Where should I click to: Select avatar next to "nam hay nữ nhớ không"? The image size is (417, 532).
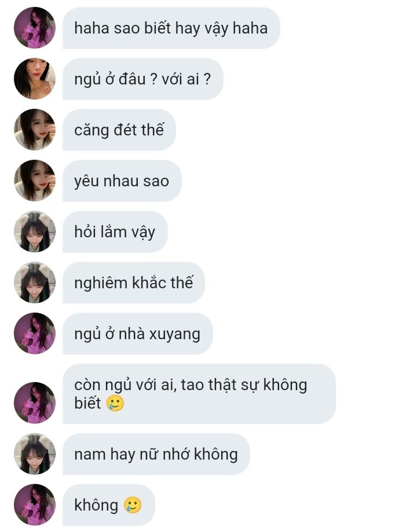click(34, 454)
